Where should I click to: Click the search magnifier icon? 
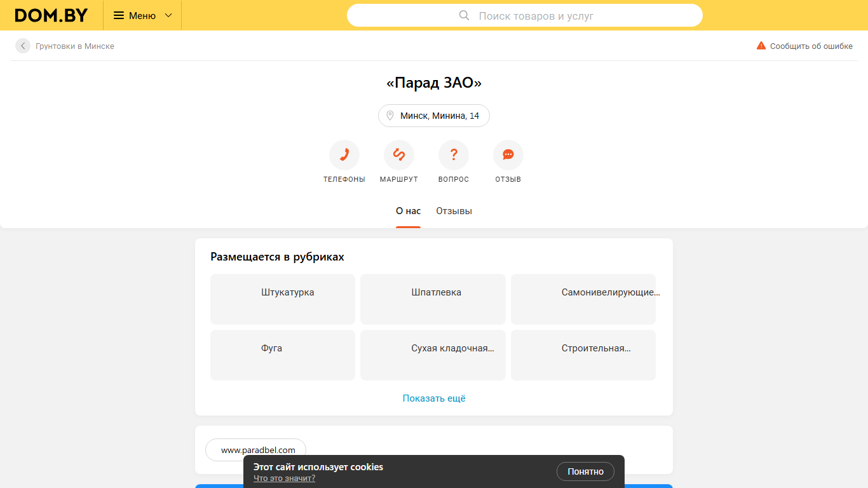[x=464, y=15]
